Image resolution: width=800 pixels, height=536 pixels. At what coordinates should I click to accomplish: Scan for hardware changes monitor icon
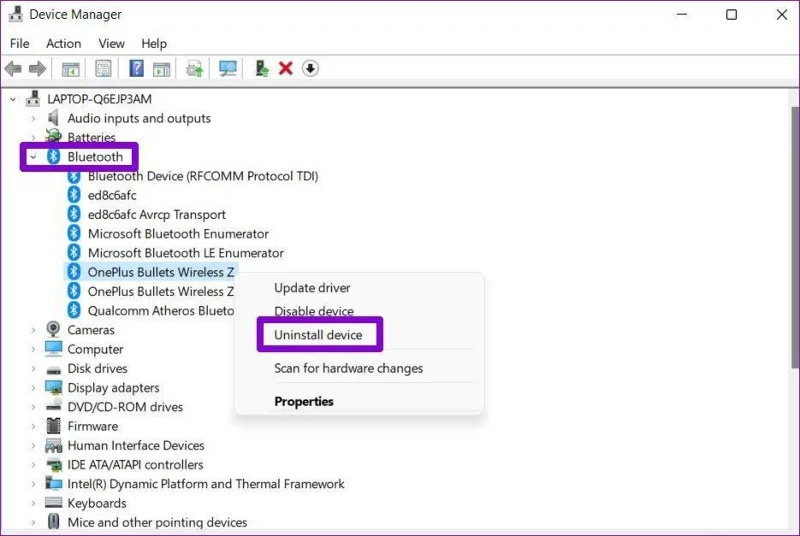[x=228, y=68]
